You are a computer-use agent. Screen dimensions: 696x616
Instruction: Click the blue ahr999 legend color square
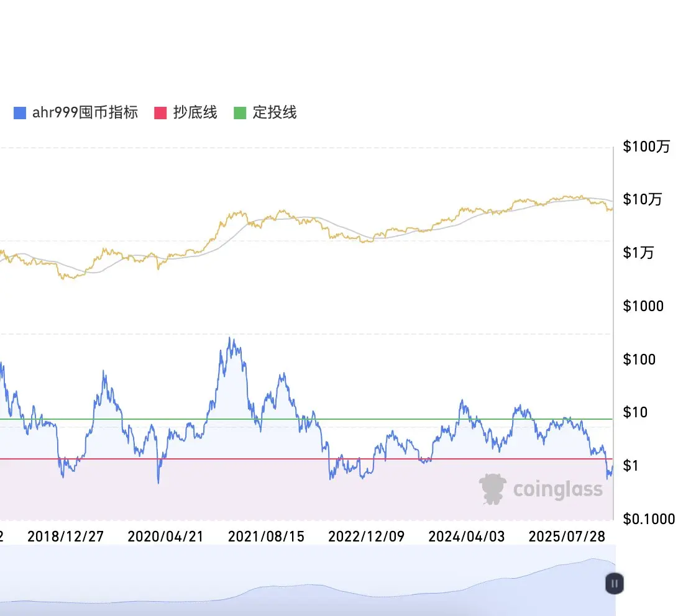pos(20,113)
